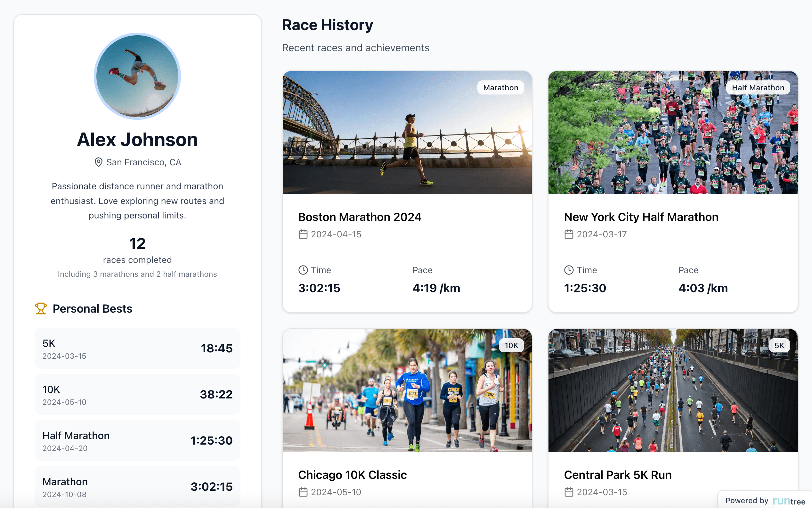This screenshot has height=508, width=812.
Task: Click the calendar icon under Chicago 10K Classic
Action: coord(303,492)
